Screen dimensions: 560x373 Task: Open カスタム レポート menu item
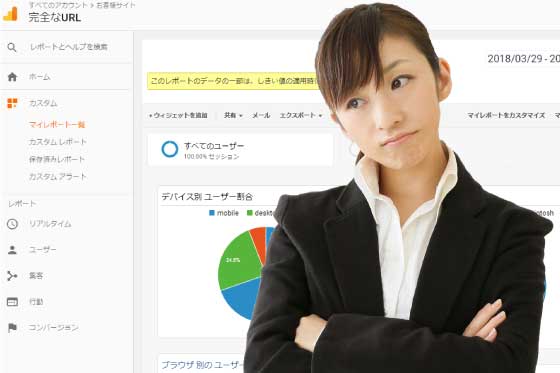click(x=58, y=142)
